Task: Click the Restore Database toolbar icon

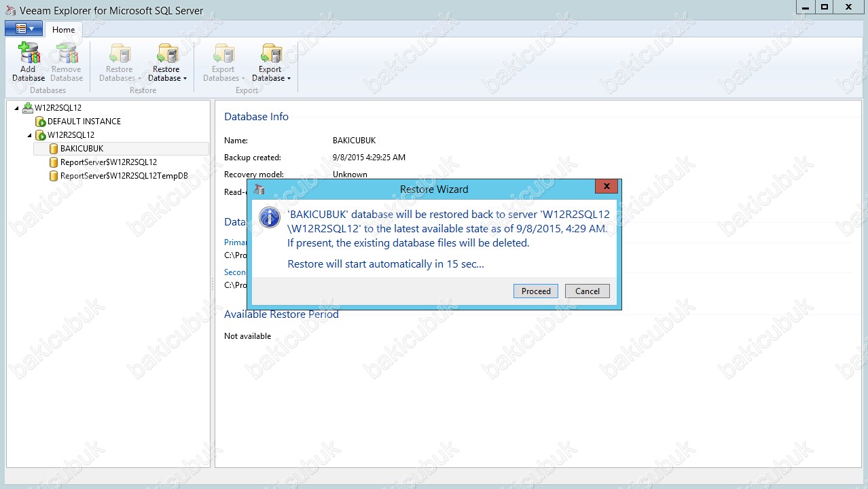Action: click(x=166, y=54)
